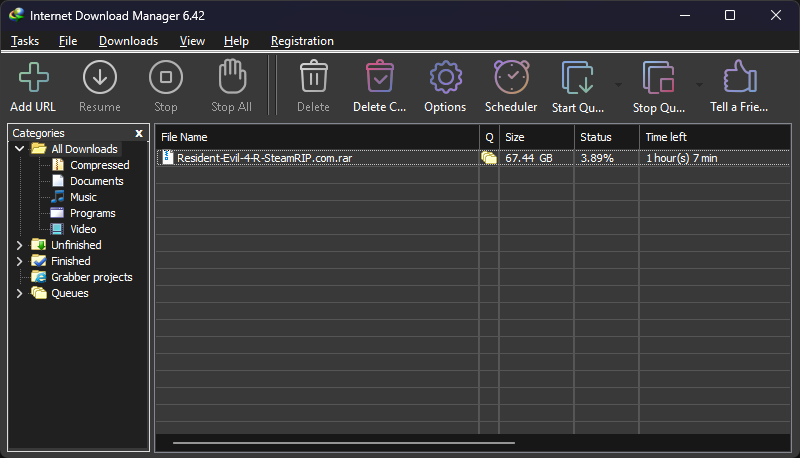Select the Programs category window icon
The image size is (800, 458).
coord(57,213)
